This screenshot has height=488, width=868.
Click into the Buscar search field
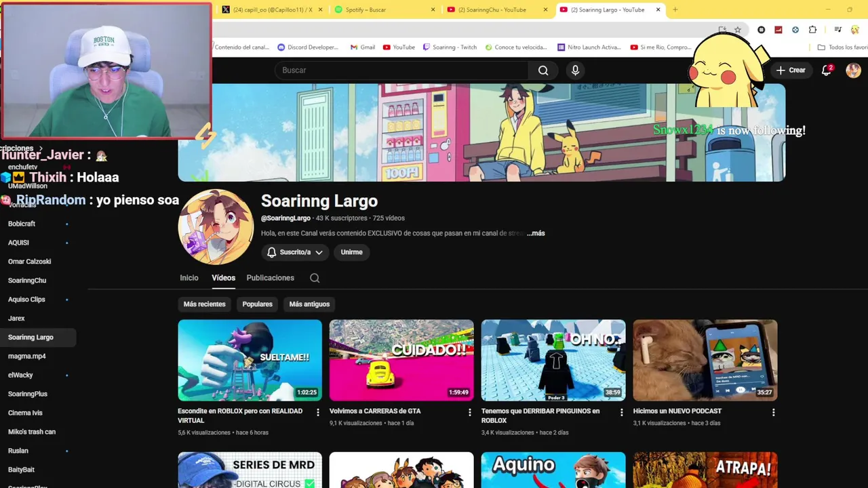pyautogui.click(x=402, y=70)
